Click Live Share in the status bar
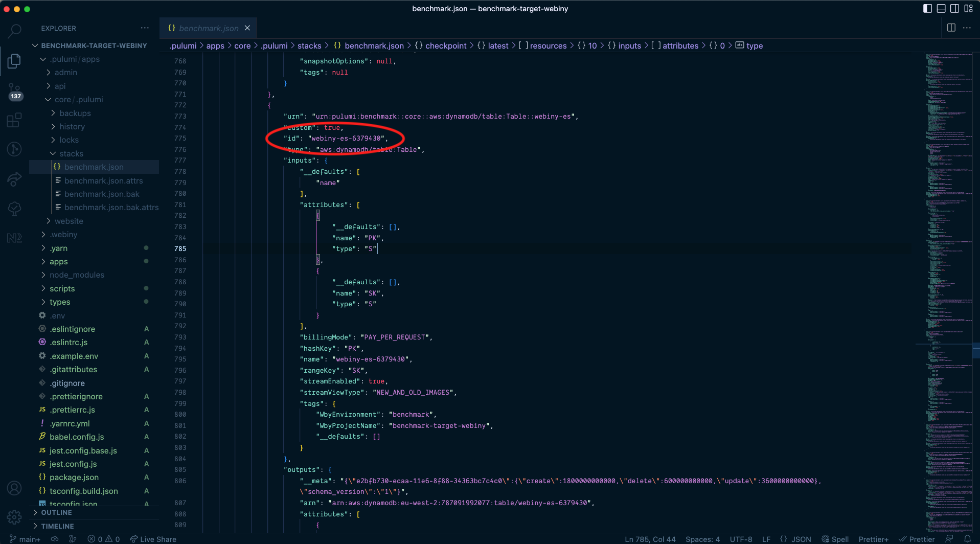The height and width of the screenshot is (544, 980). click(153, 539)
